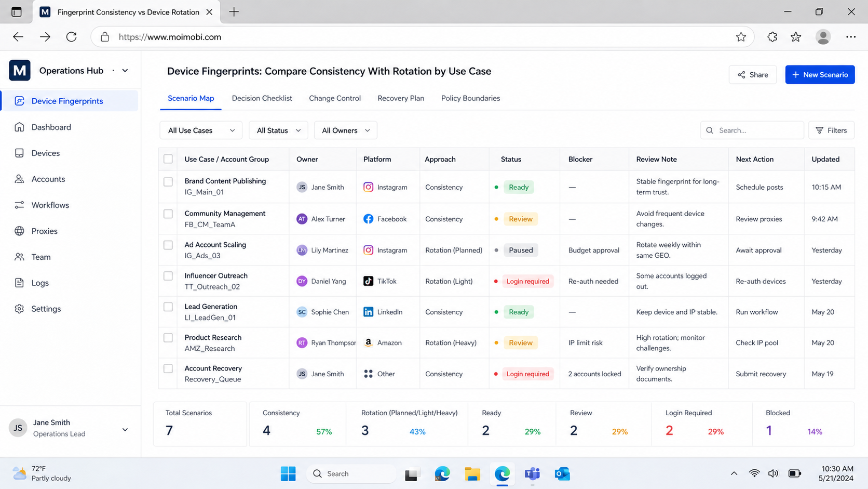868x489 pixels.
Task: Click the Share button
Action: pyautogui.click(x=753, y=75)
